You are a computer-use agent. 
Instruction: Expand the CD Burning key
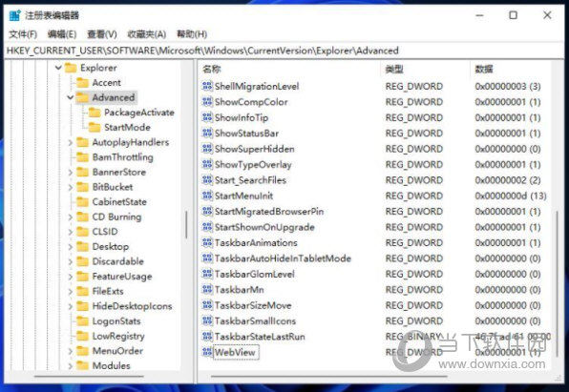coord(71,217)
